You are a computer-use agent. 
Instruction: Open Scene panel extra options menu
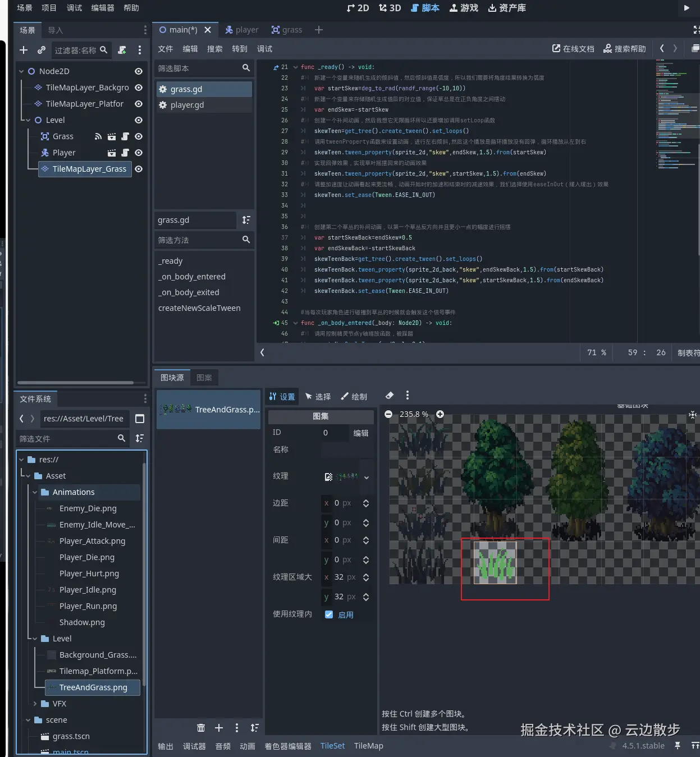click(x=140, y=50)
